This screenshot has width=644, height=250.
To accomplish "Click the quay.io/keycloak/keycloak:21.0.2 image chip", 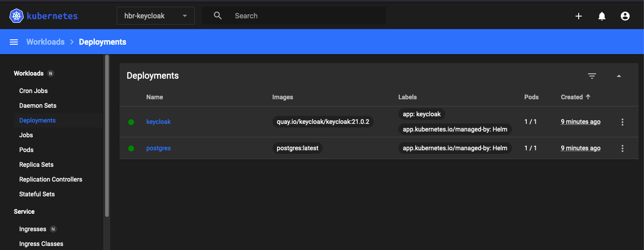I will pyautogui.click(x=323, y=122).
